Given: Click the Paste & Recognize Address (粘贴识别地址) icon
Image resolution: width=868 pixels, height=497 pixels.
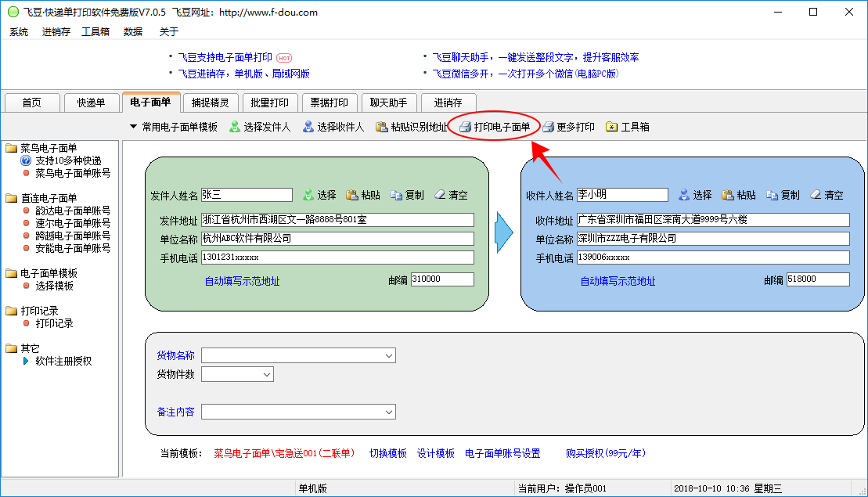Looking at the screenshot, I should (382, 127).
